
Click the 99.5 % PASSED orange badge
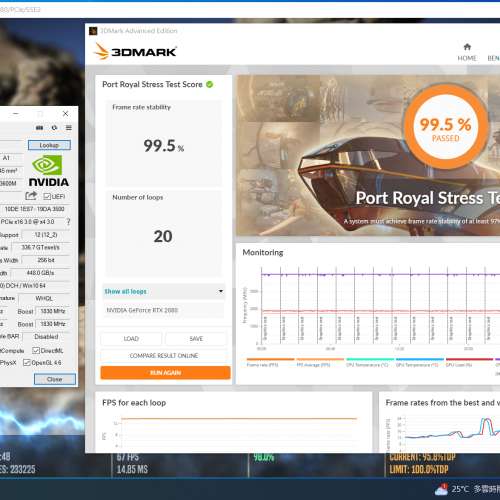click(x=445, y=127)
